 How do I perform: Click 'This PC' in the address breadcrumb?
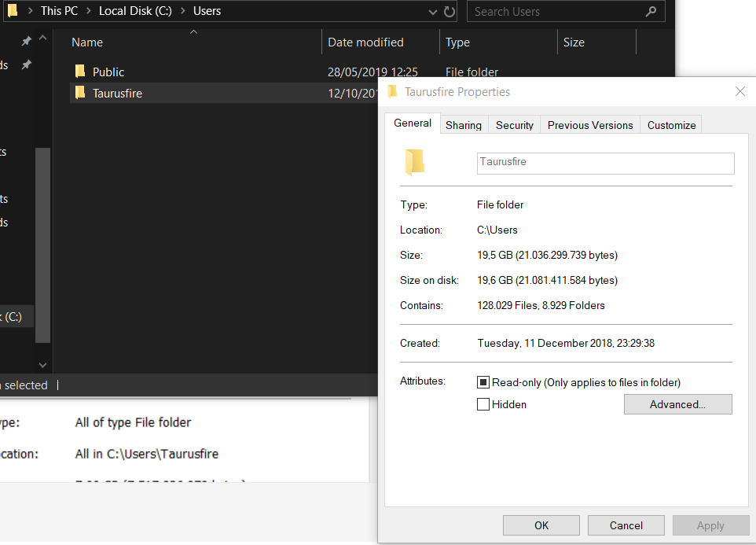point(59,10)
